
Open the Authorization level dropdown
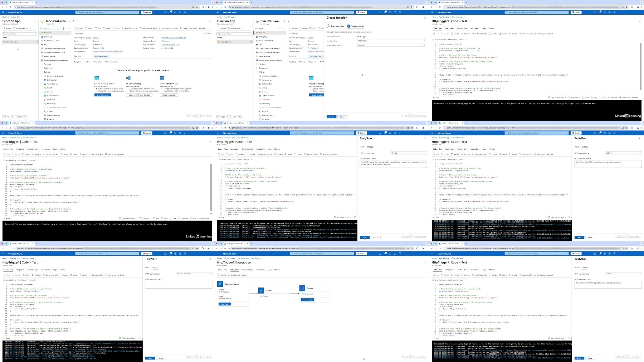click(391, 45)
